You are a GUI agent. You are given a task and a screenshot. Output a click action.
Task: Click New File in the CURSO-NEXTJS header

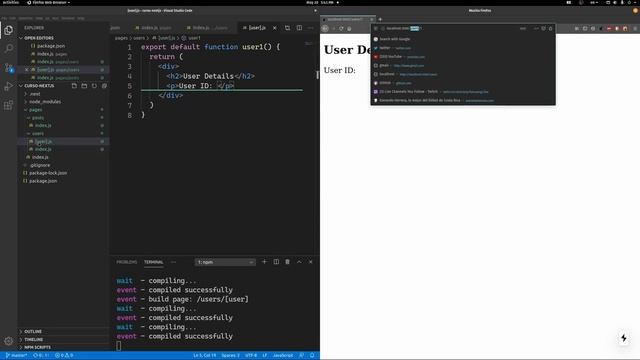74,86
